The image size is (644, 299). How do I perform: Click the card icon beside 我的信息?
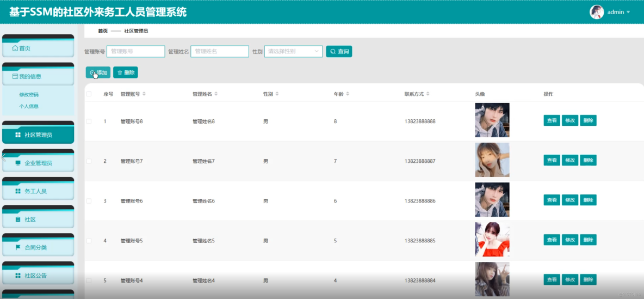15,76
